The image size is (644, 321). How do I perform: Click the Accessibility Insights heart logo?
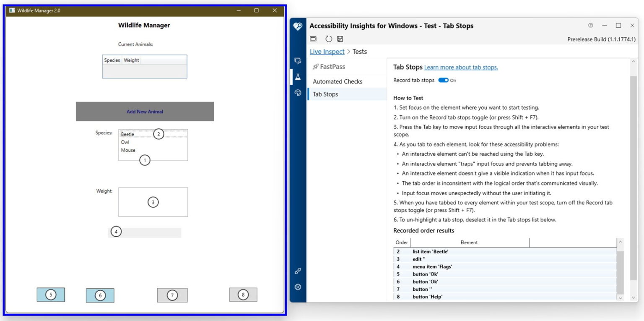pyautogui.click(x=298, y=26)
